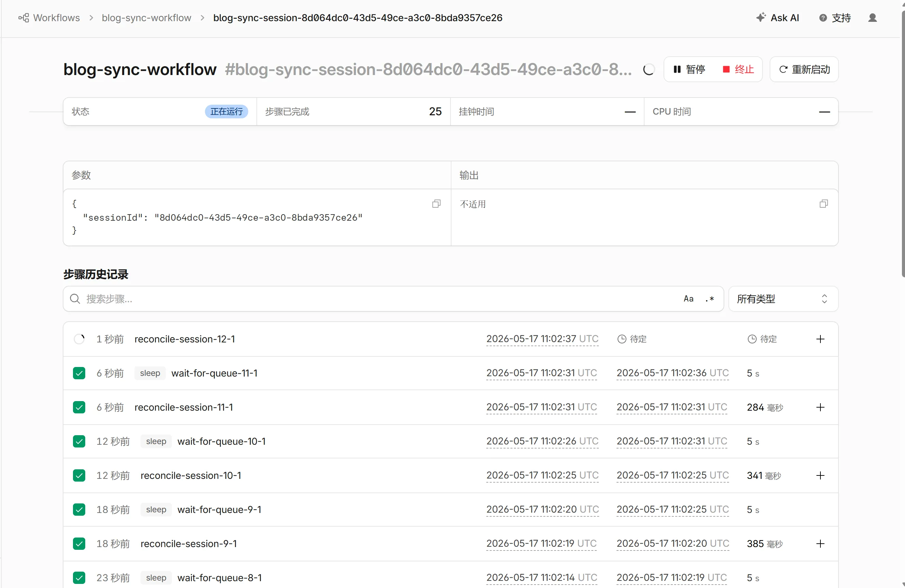Click success check of reconcile-session-11-1

79,407
